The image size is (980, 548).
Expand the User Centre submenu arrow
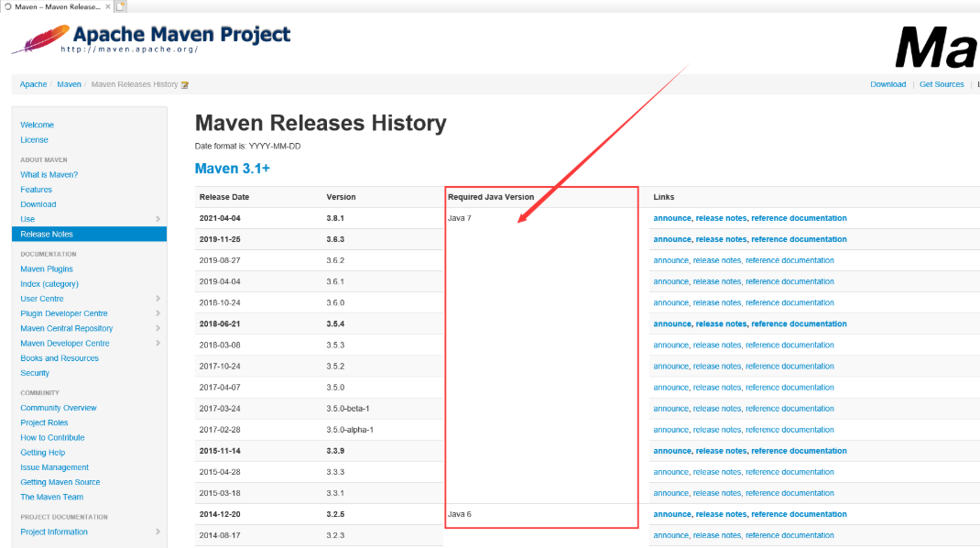(x=158, y=299)
